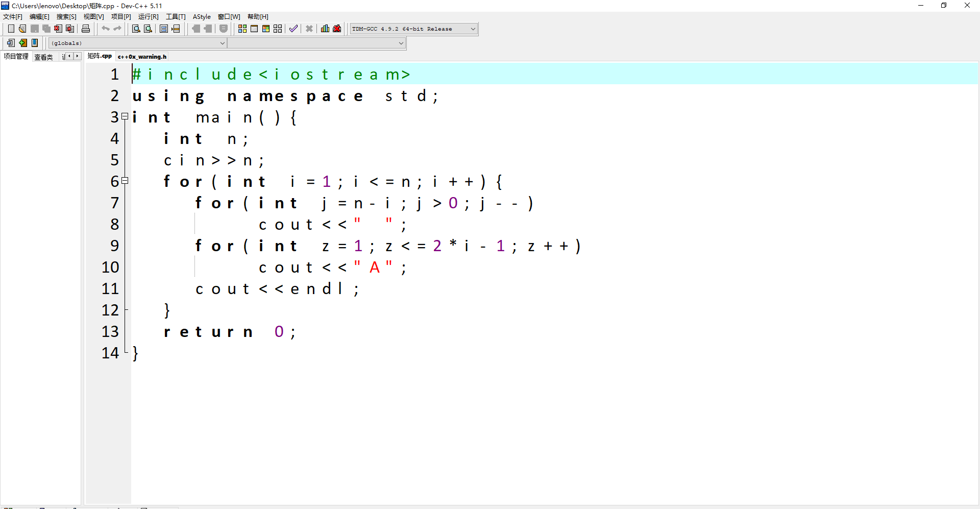This screenshot has width=980, height=509.
Task: Click the Compile icon
Action: coord(242,29)
